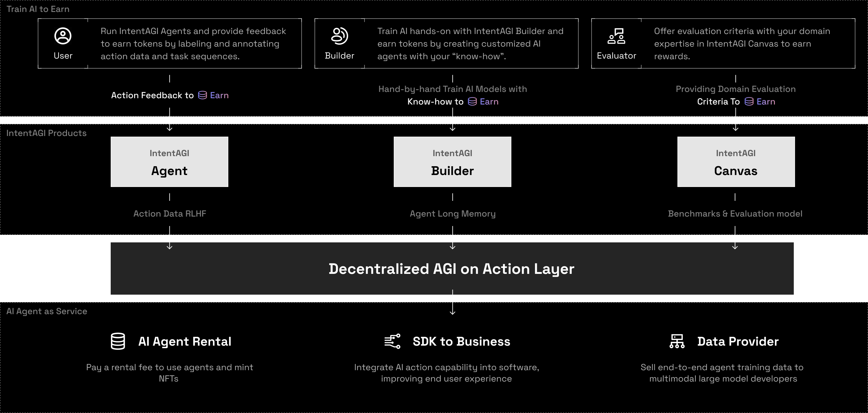The width and height of the screenshot is (868, 413).
Task: Click the Builder role icon
Action: [x=339, y=36]
